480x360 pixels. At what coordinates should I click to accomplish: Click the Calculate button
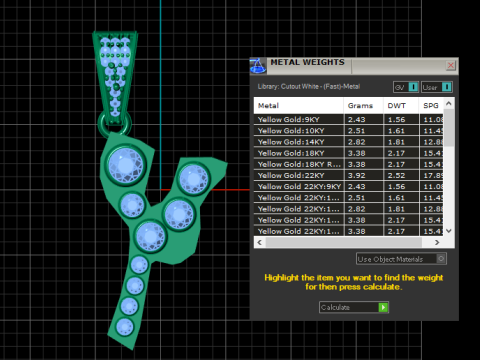point(354,307)
